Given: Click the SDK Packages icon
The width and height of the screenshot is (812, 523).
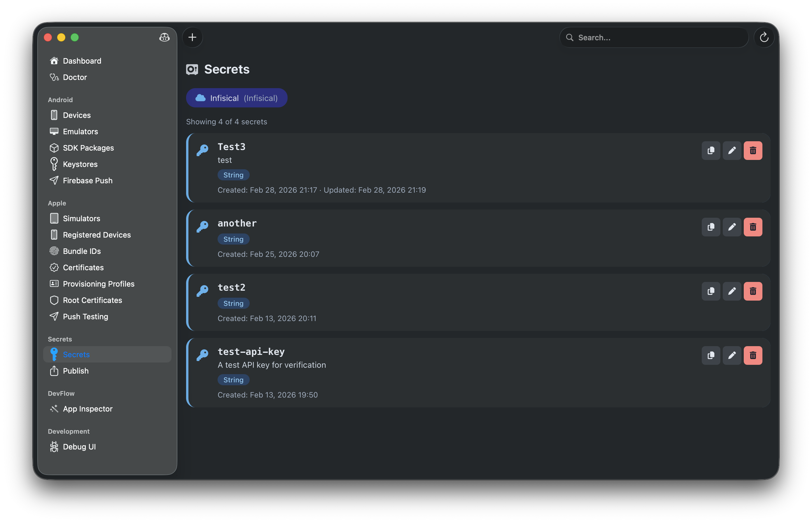Looking at the screenshot, I should point(54,148).
